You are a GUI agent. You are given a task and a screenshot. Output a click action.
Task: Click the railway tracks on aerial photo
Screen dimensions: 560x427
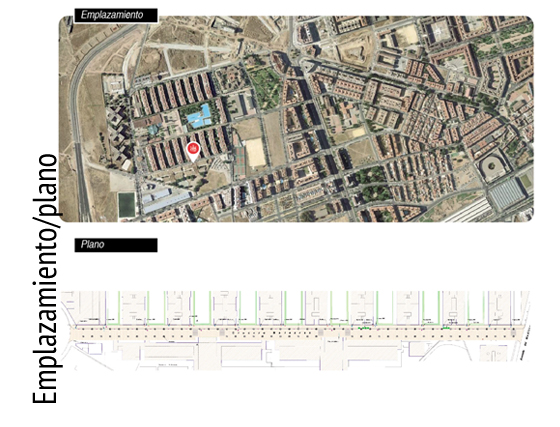pos(469,211)
